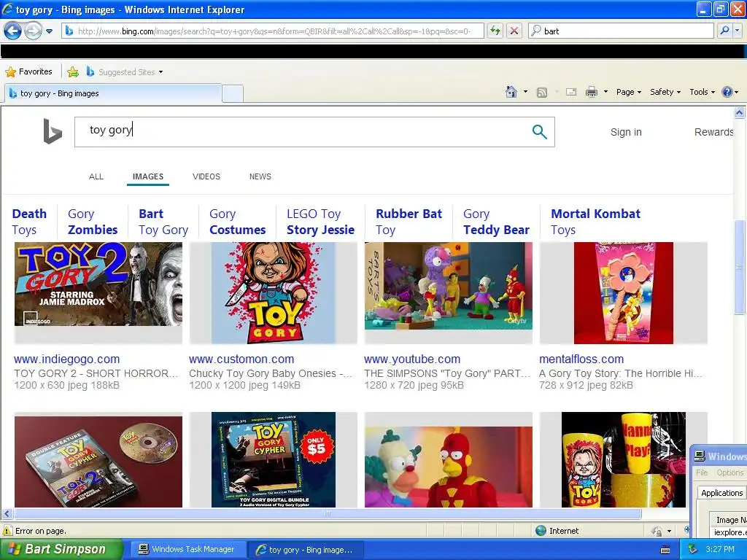Open the Safety menu
747x560 pixels.
[665, 92]
